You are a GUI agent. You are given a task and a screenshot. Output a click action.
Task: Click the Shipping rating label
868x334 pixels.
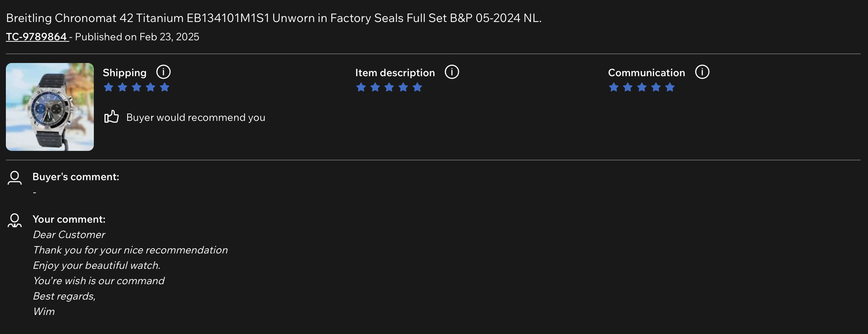pyautogui.click(x=125, y=73)
